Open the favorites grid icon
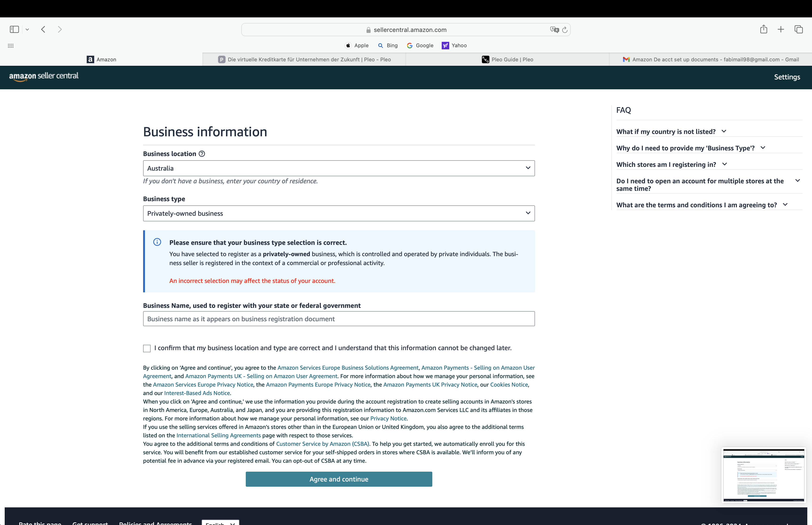This screenshot has height=525, width=812. coord(11,46)
